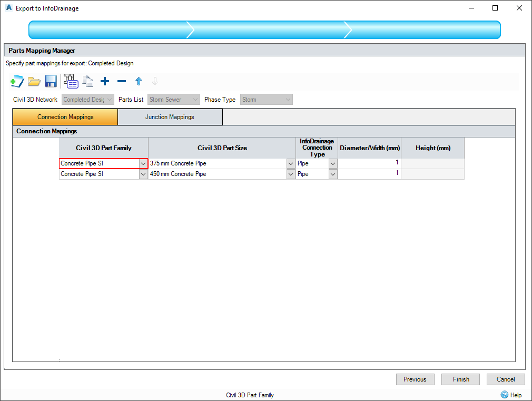Remove mapping row with minus icon
This screenshot has width=532, height=401.
[x=122, y=81]
